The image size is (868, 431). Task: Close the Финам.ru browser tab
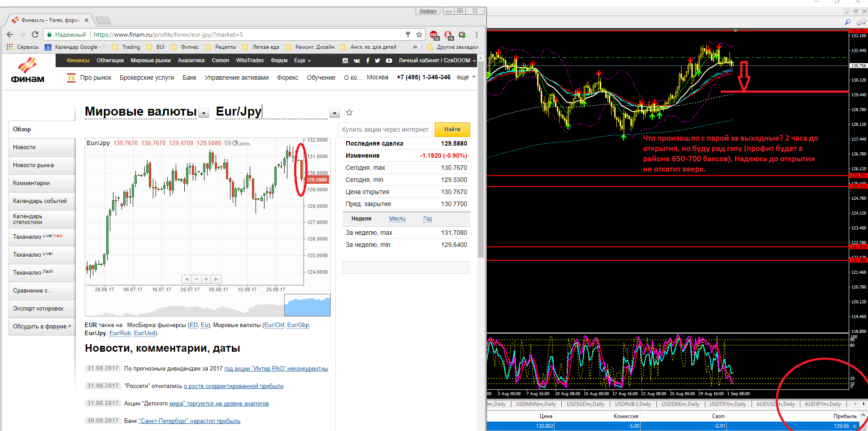(x=87, y=20)
